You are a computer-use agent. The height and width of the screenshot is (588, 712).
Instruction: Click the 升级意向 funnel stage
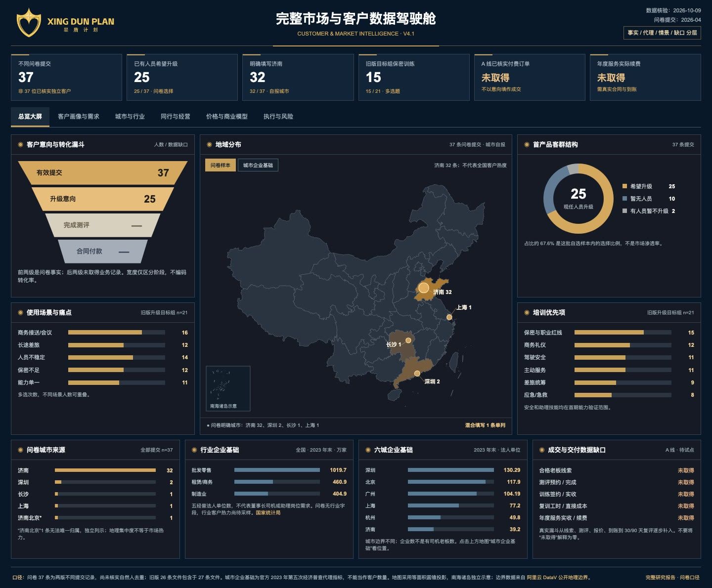[x=103, y=199]
